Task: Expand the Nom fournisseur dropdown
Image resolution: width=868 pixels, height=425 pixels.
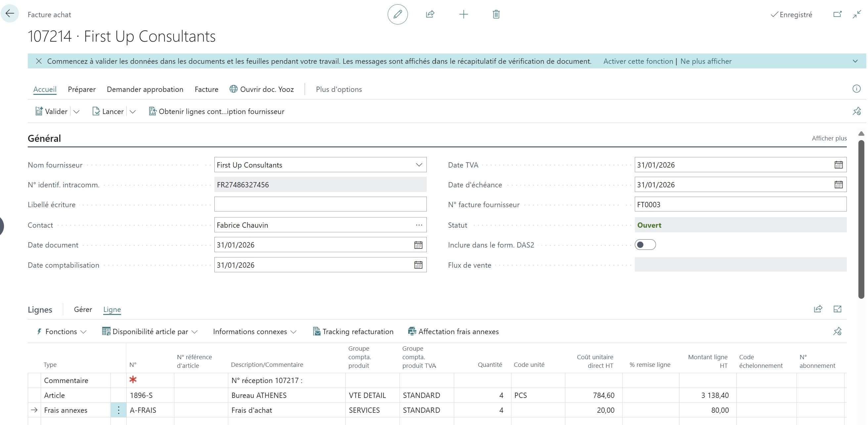Action: click(x=419, y=165)
